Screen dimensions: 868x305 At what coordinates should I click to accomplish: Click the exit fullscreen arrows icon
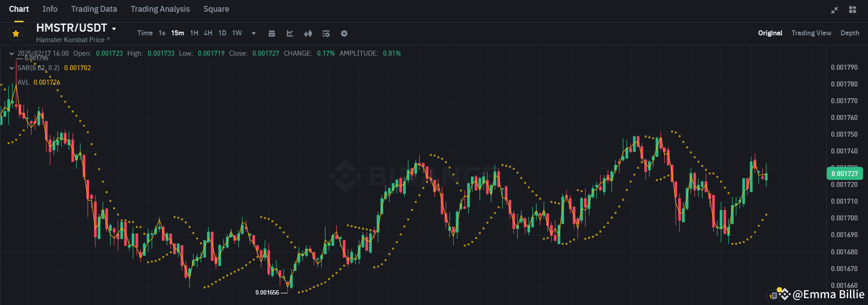coord(834,10)
